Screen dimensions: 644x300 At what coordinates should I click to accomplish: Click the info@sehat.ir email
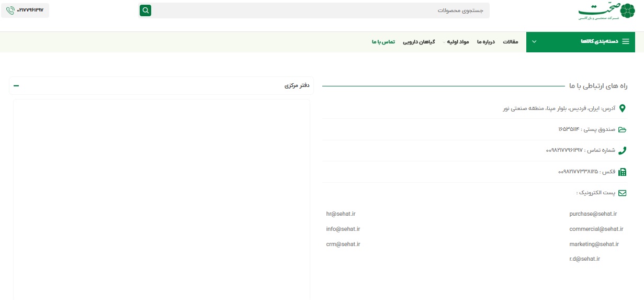point(343,229)
